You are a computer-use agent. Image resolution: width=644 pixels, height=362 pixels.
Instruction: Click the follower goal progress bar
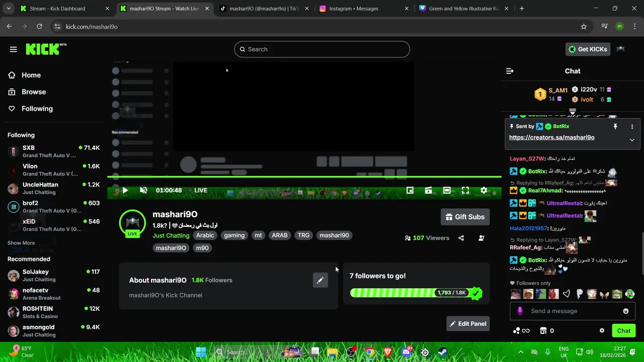click(416, 293)
